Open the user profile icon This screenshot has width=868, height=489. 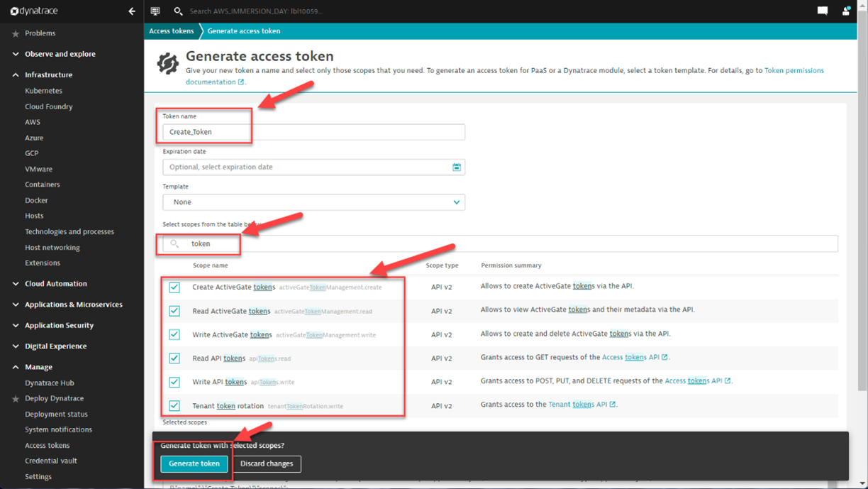click(845, 11)
